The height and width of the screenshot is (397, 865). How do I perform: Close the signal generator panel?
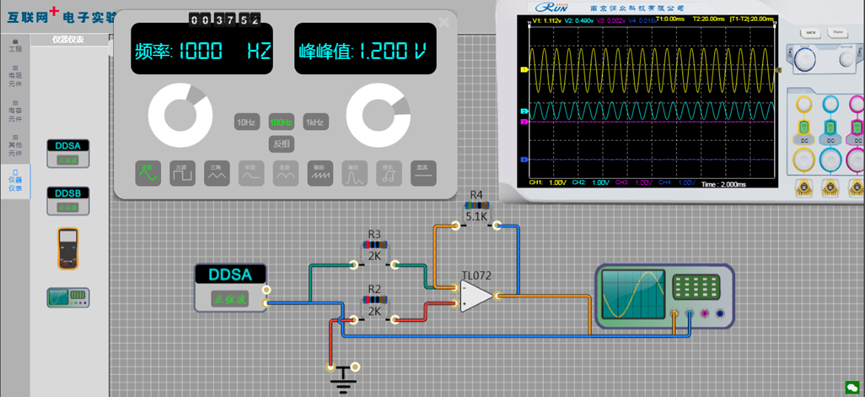(x=444, y=22)
